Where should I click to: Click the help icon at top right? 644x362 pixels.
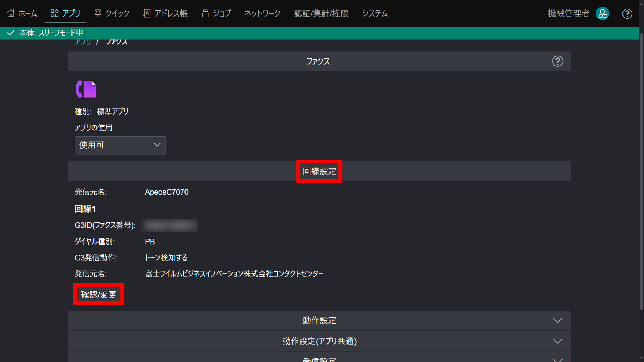(627, 14)
